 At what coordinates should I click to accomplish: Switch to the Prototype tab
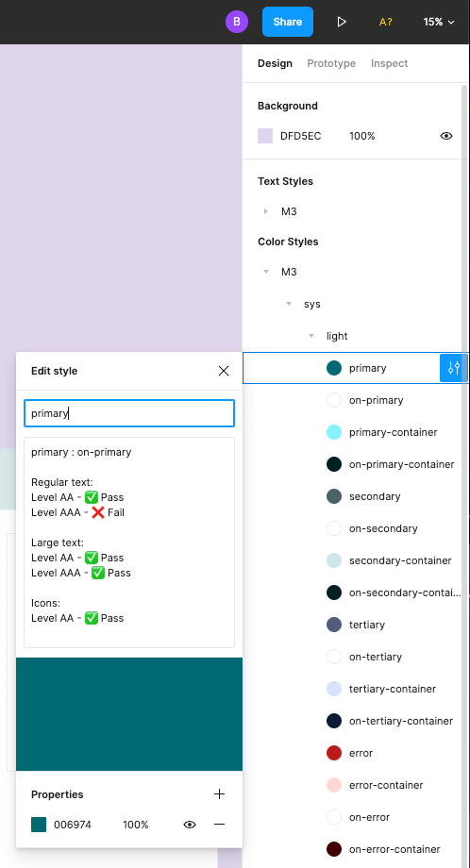tap(331, 63)
